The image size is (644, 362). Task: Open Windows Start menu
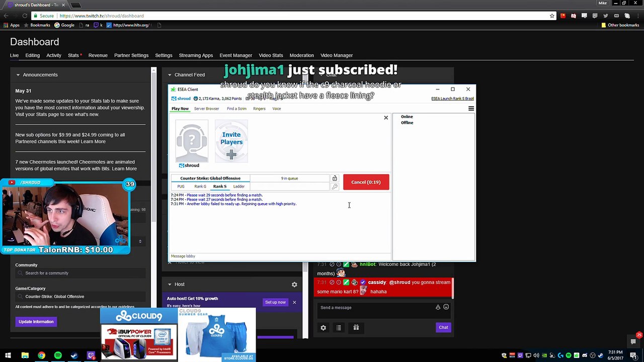[x=8, y=355]
